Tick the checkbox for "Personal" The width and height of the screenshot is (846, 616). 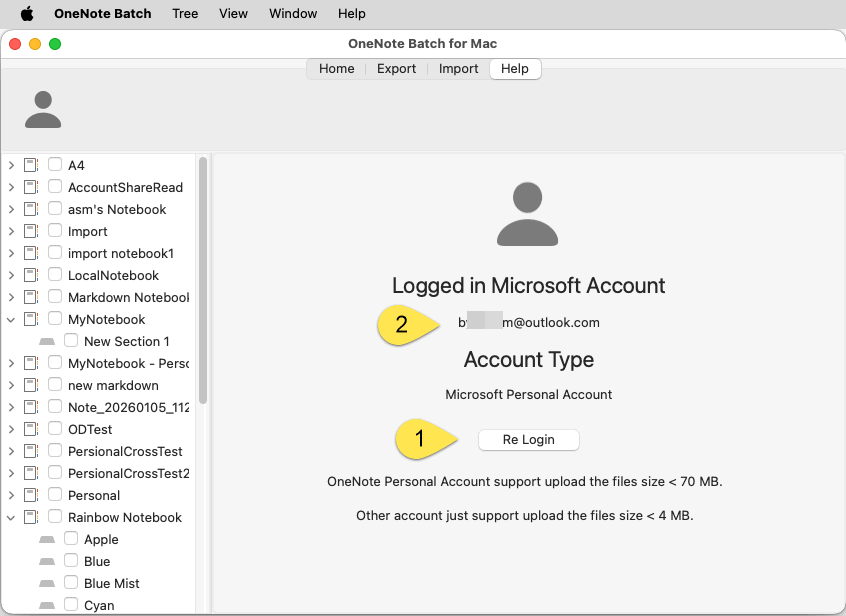(x=54, y=495)
